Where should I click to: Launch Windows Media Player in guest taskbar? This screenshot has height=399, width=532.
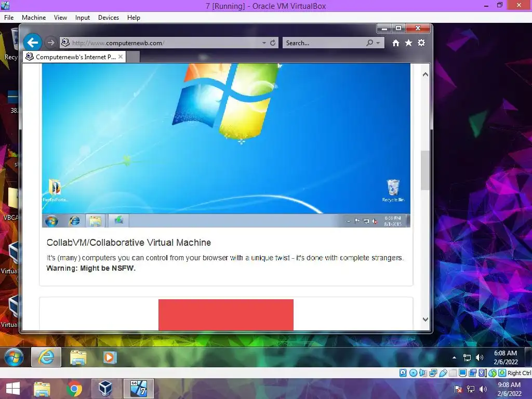click(x=109, y=357)
